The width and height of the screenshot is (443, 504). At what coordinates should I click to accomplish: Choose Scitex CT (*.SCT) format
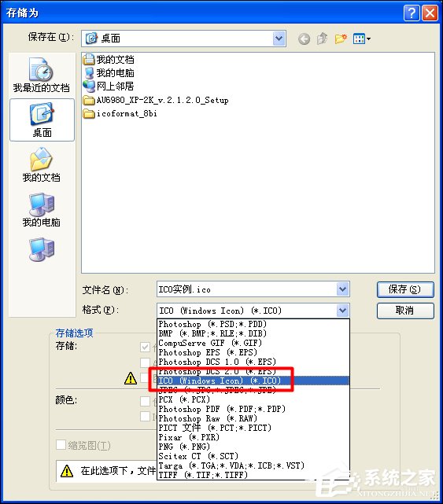tap(253, 456)
